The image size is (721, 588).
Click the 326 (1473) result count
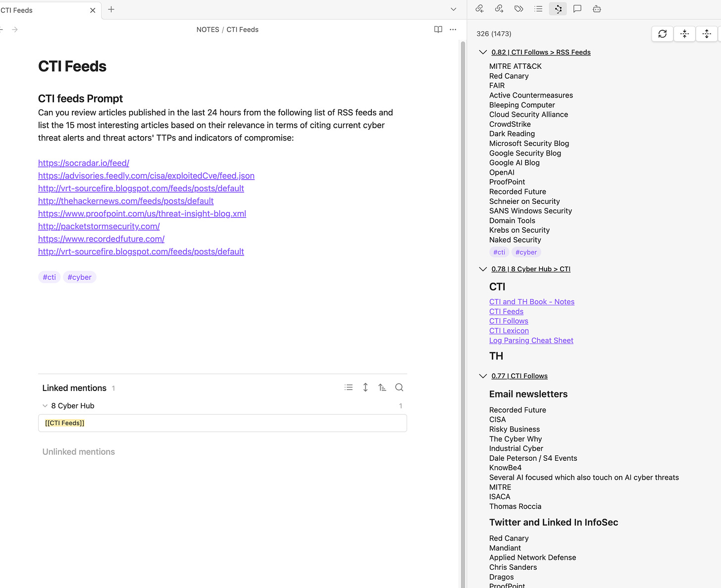click(x=494, y=34)
